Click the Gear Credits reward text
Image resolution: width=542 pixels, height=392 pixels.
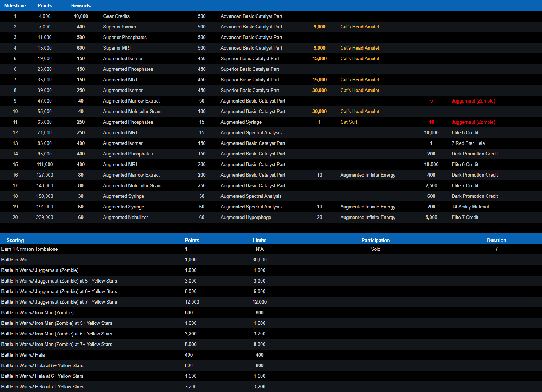(x=116, y=16)
